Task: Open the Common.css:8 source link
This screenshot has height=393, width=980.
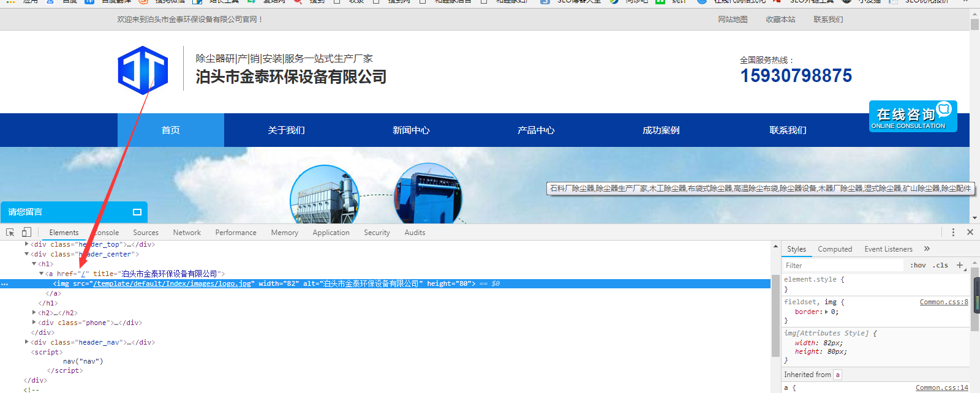Action: pos(943,302)
